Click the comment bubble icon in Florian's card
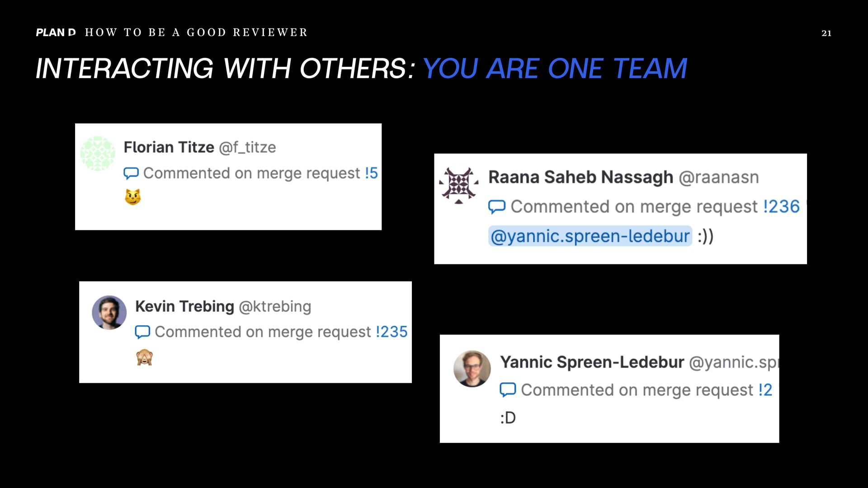The image size is (868, 488). [131, 173]
